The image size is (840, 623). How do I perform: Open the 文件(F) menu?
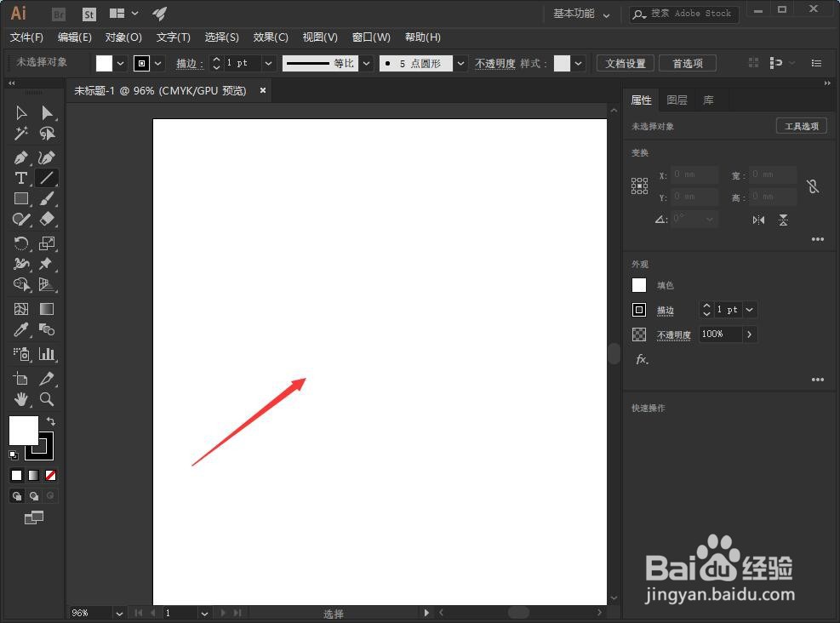26,37
